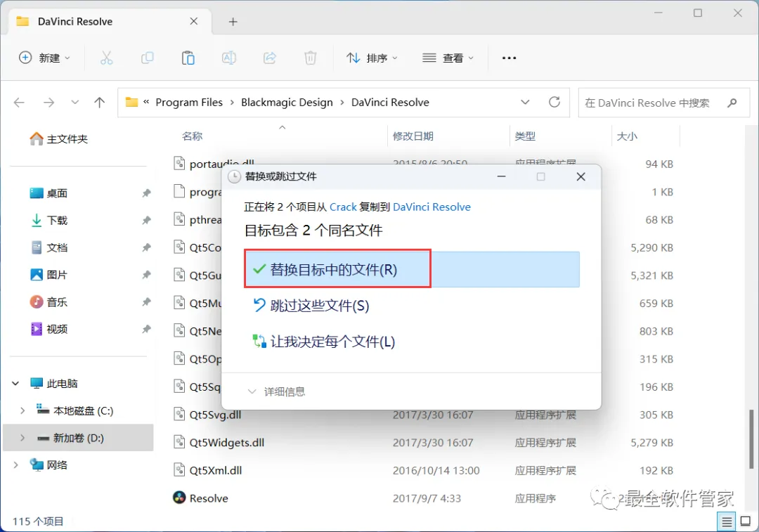Choose 让我决定每个文件(L)
759x532 pixels.
[x=323, y=342]
